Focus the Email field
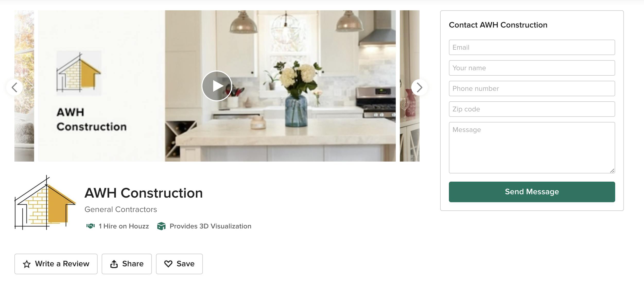Image resolution: width=644 pixels, height=283 pixels. pos(532,47)
